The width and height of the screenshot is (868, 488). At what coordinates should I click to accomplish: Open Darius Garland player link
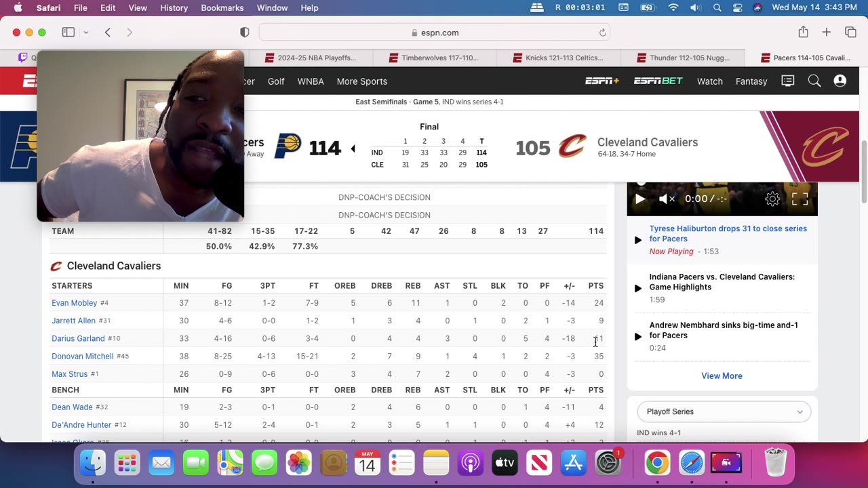pos(78,338)
